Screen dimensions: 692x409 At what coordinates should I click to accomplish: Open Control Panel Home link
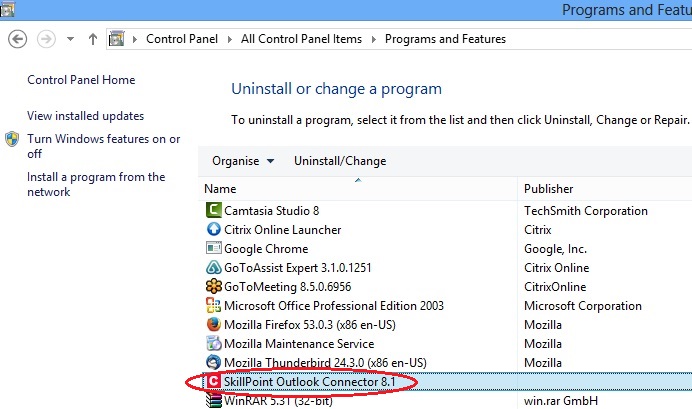(81, 80)
